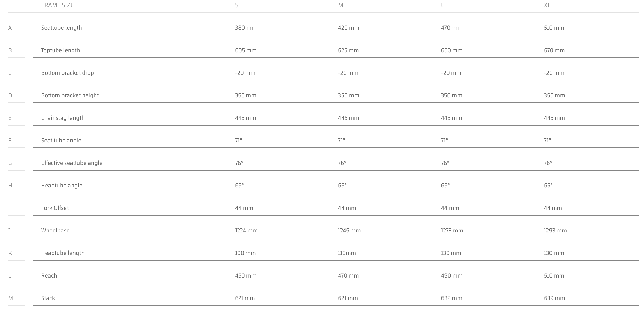The height and width of the screenshot is (310, 644).
Task: Click the 1273 mm Wheelbase value
Action: point(452,231)
